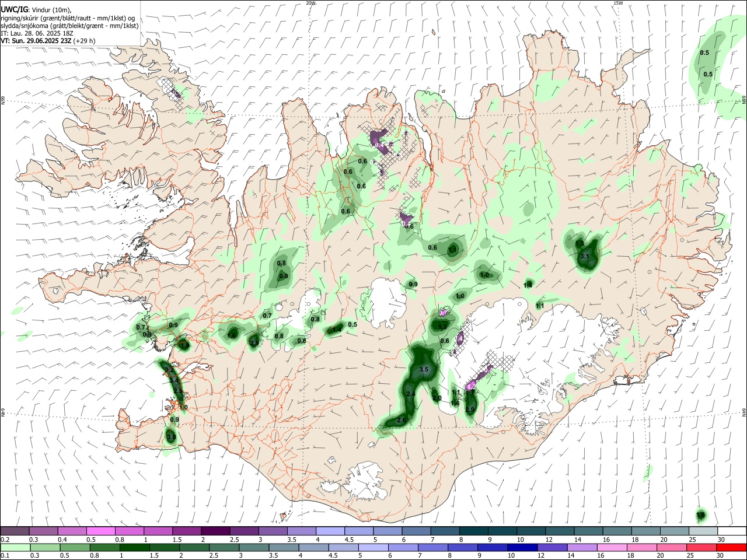
Task: Click the '3.5' precipitation value on the map
Action: (x=424, y=370)
